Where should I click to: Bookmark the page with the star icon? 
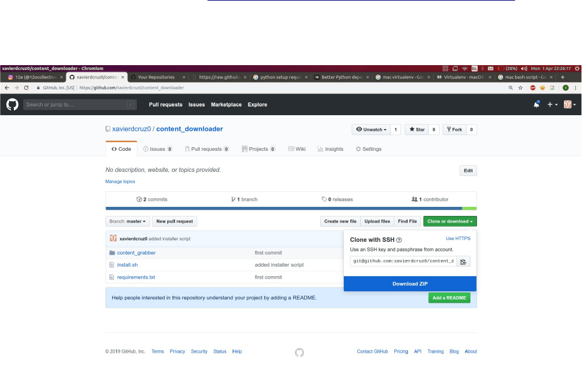[520, 88]
